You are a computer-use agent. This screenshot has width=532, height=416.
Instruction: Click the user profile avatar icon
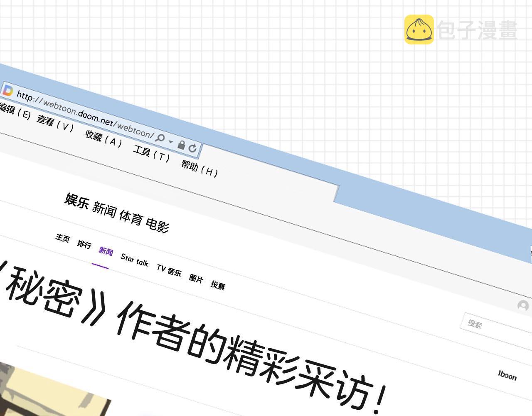point(523,306)
